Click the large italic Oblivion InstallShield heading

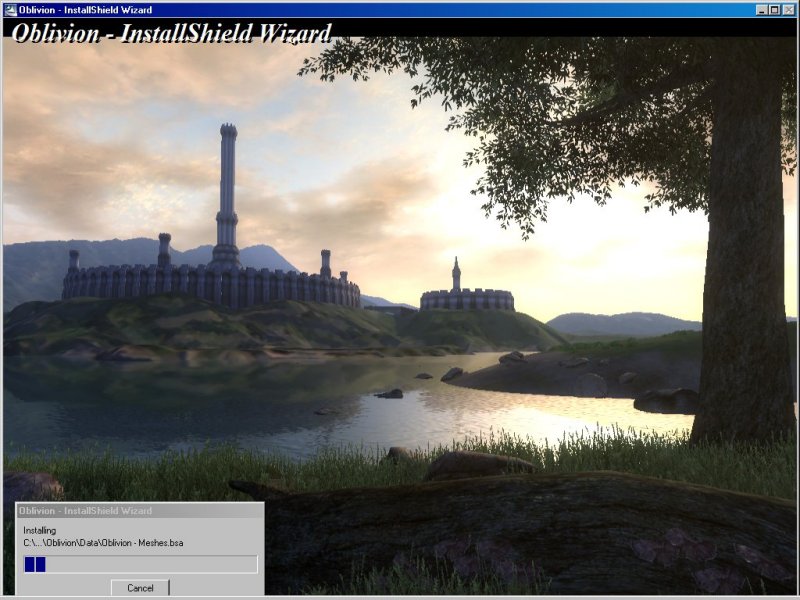click(x=171, y=33)
